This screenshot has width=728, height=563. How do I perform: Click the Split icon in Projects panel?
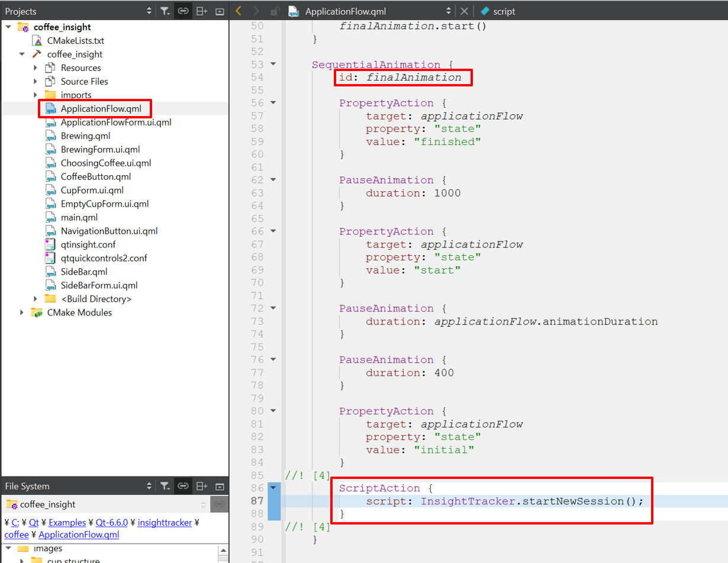coord(202,11)
